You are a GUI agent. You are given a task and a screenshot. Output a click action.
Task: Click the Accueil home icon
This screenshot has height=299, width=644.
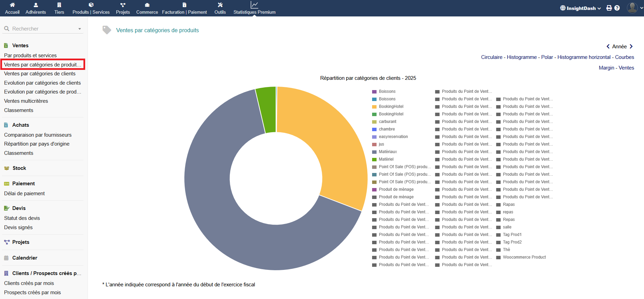(x=12, y=5)
